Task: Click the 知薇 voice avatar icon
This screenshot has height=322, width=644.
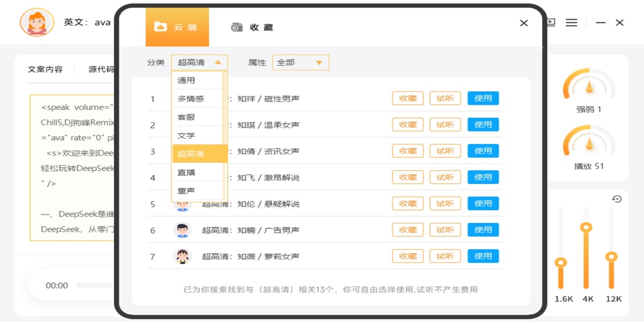Action: pyautogui.click(x=182, y=257)
